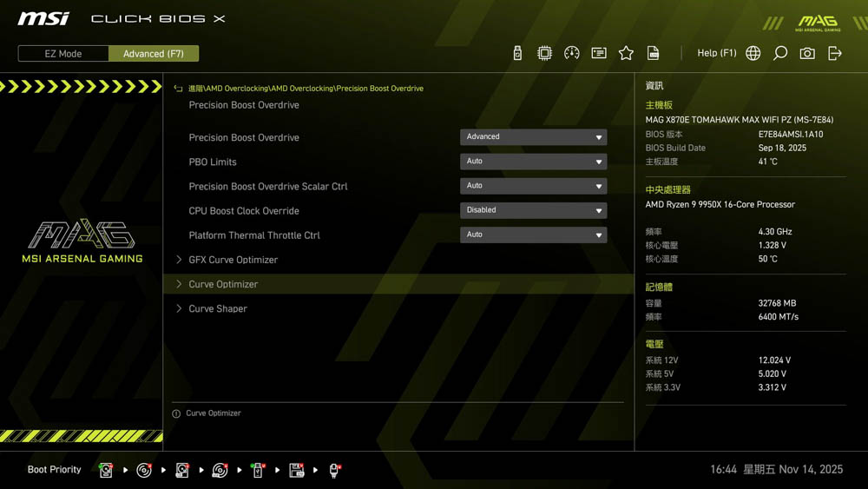The width and height of the screenshot is (868, 489).
Task: Open Platform Thermal Throttle Ctrl dropdown
Action: (x=533, y=235)
